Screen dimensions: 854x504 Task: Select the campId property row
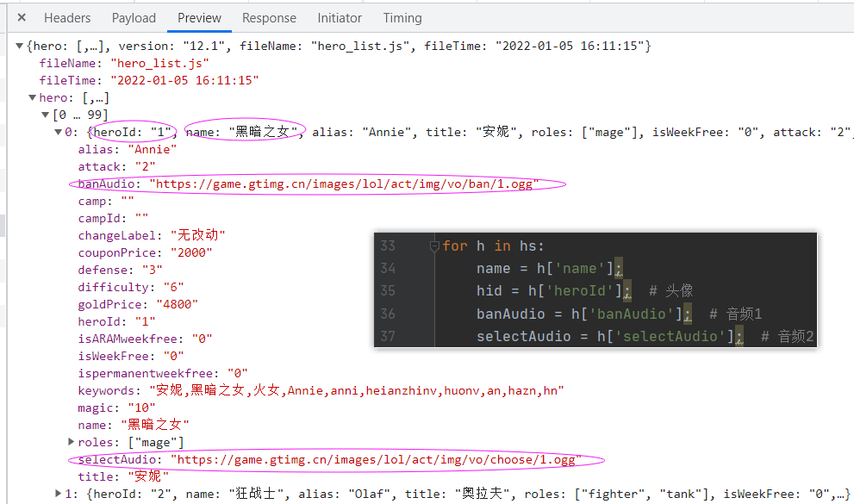113,218
